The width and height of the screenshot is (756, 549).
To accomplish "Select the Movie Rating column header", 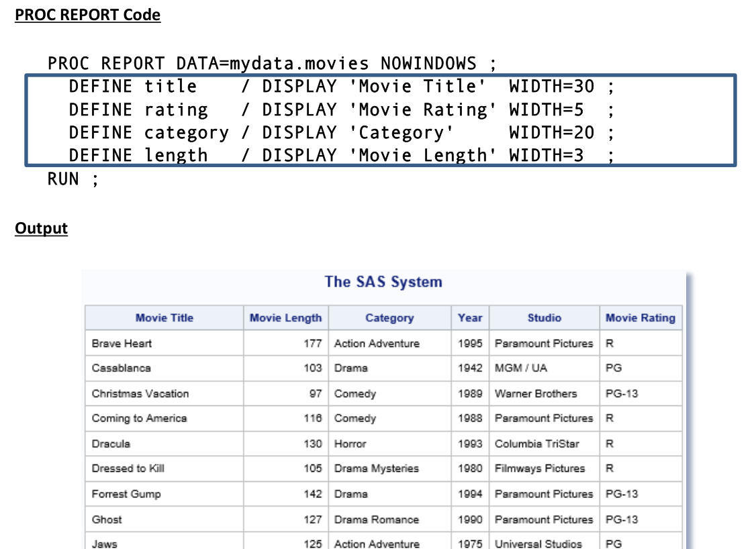I will (640, 318).
